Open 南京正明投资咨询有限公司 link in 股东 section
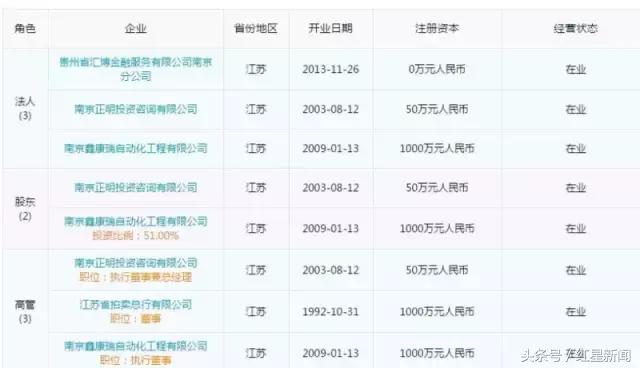 click(x=136, y=187)
